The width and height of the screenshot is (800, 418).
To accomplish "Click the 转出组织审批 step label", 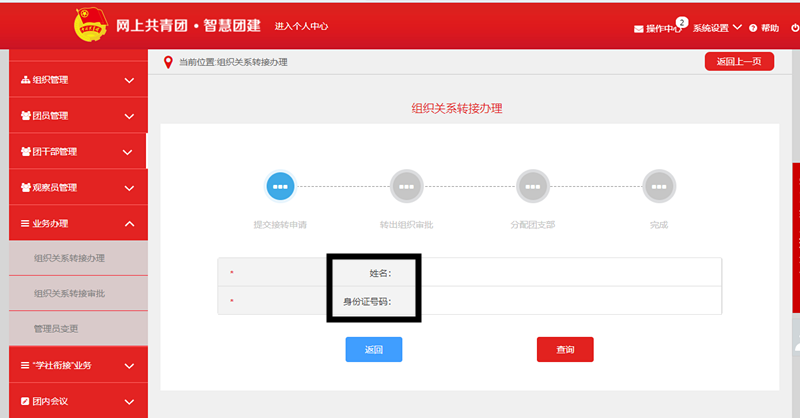I will click(x=407, y=225).
